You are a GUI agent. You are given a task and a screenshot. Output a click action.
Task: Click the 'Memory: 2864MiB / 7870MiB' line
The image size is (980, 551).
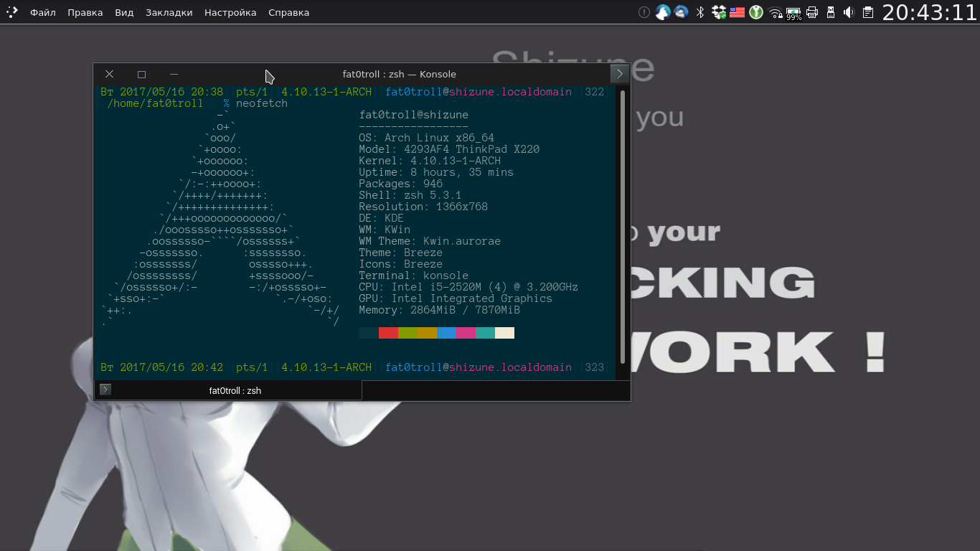click(440, 310)
